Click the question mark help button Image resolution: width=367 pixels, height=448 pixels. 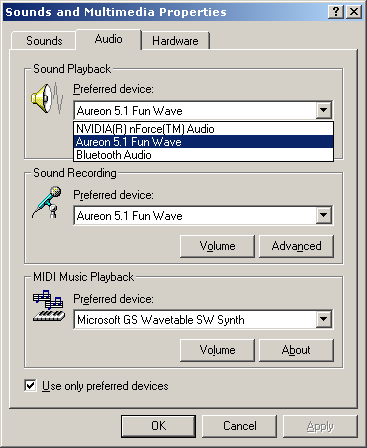pos(336,12)
